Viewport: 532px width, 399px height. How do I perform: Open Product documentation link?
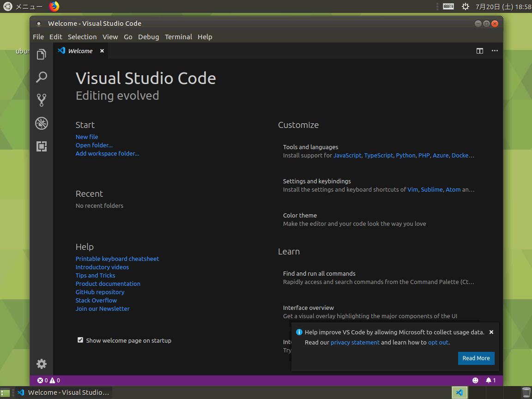108,284
